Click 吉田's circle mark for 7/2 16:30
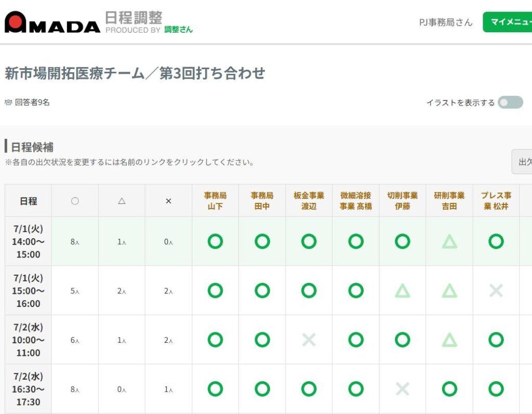 click(449, 389)
